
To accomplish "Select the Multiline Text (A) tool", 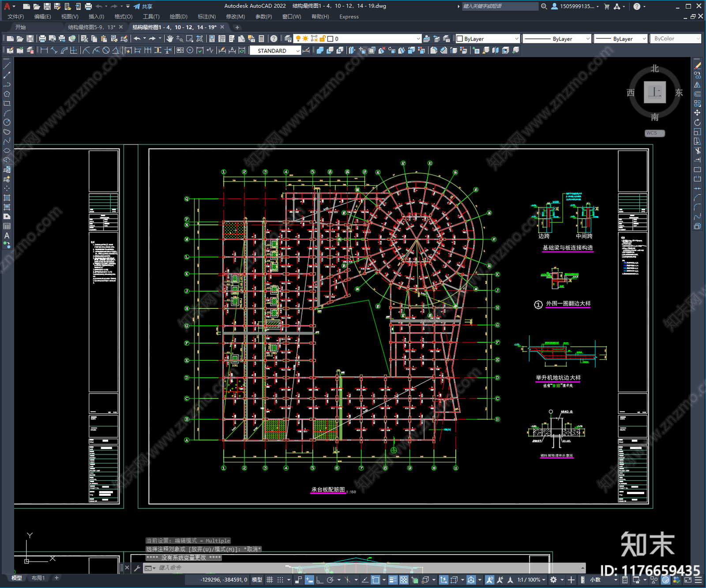I will (x=7, y=236).
